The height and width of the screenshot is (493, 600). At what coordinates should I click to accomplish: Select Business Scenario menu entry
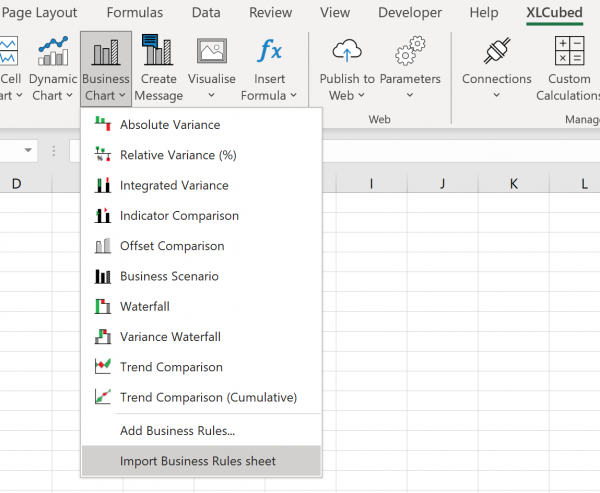click(201, 276)
